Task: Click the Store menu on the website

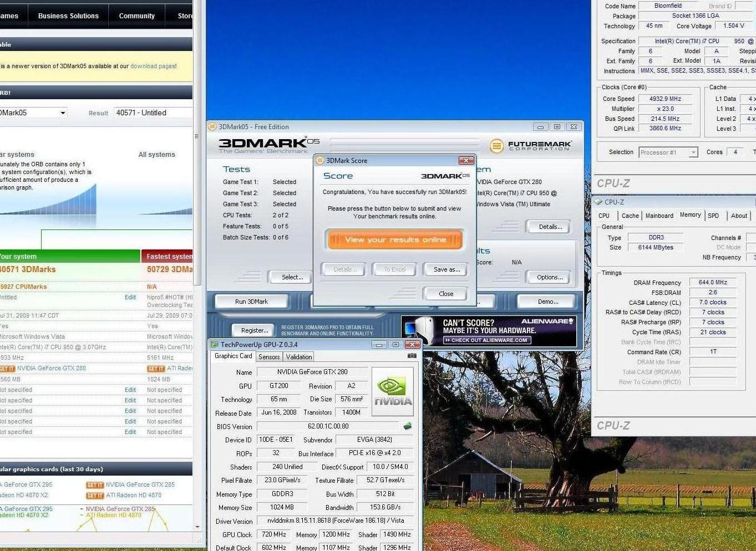Action: [184, 16]
